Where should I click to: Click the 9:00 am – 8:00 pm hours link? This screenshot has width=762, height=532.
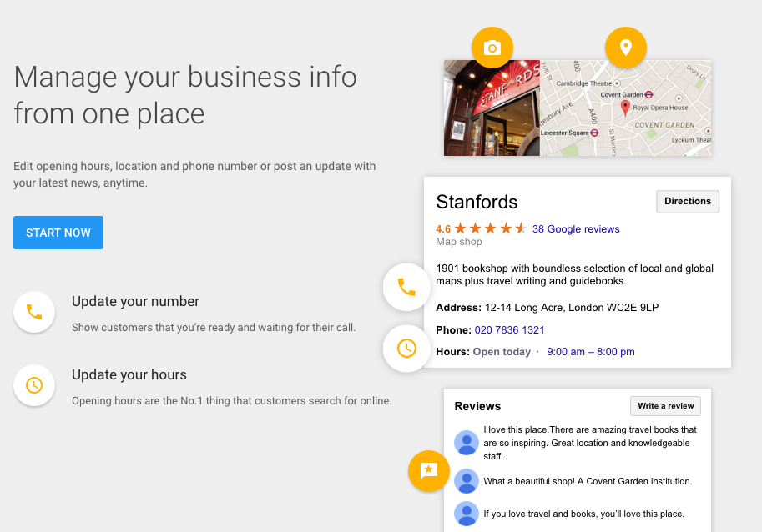590,351
